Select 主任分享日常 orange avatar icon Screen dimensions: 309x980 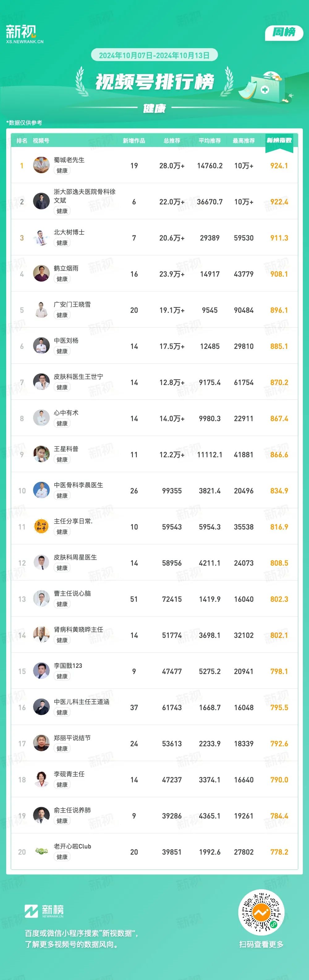pyautogui.click(x=41, y=526)
